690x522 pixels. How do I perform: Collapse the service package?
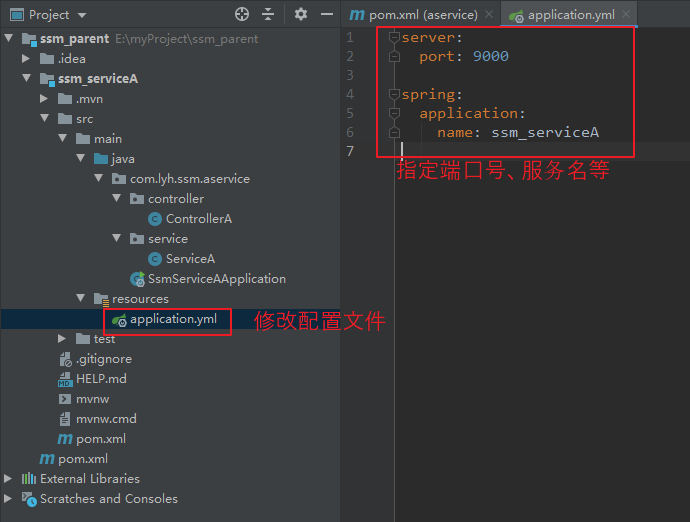pyautogui.click(x=117, y=239)
